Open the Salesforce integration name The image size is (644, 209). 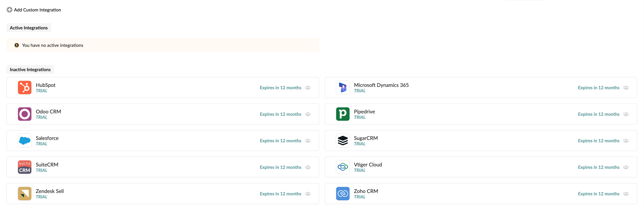[47, 138]
